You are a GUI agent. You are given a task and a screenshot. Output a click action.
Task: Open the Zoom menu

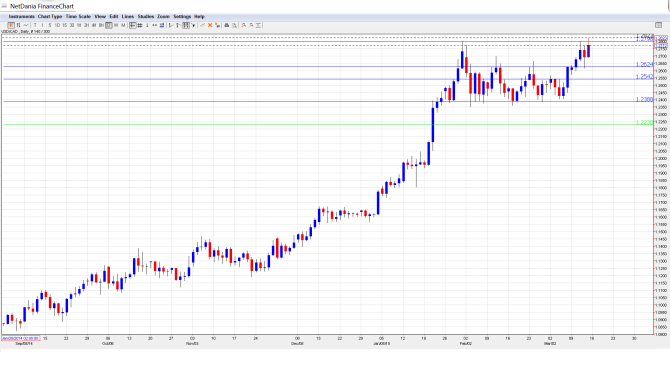tap(163, 17)
